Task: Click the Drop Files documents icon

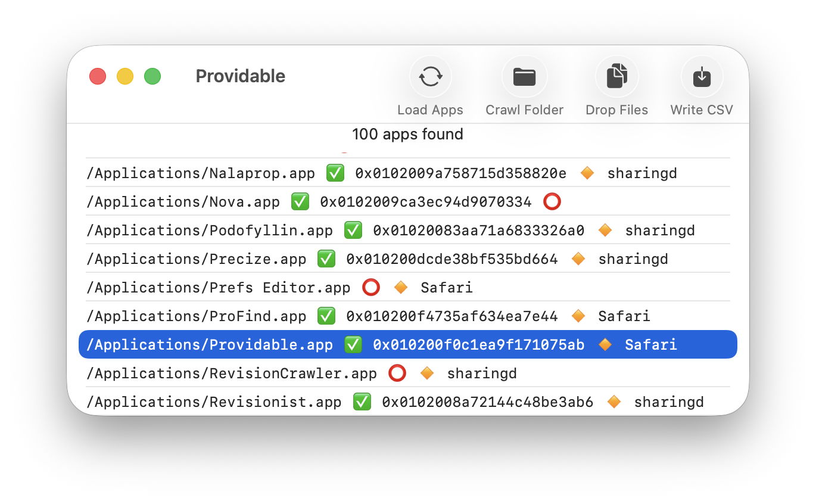Action: point(616,77)
